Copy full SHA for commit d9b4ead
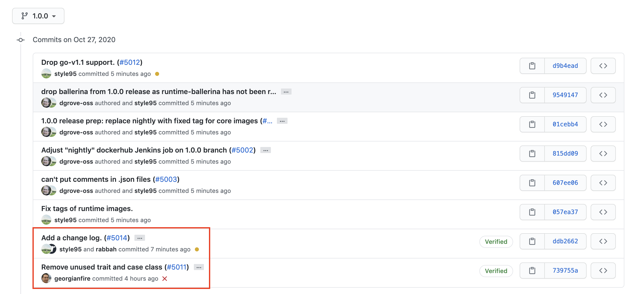Image resolution: width=644 pixels, height=294 pixels. (532, 66)
